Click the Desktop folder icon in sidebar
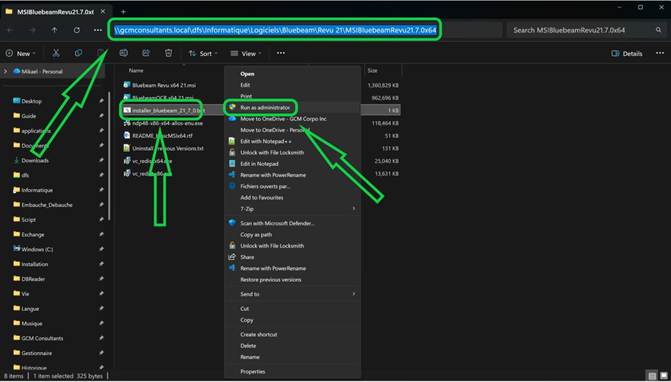Viewport: 671px width, 382px height. click(x=17, y=101)
